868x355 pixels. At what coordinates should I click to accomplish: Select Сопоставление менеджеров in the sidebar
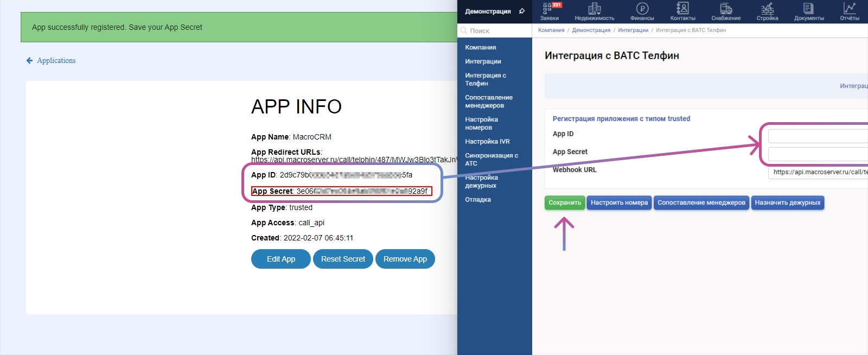coord(488,102)
